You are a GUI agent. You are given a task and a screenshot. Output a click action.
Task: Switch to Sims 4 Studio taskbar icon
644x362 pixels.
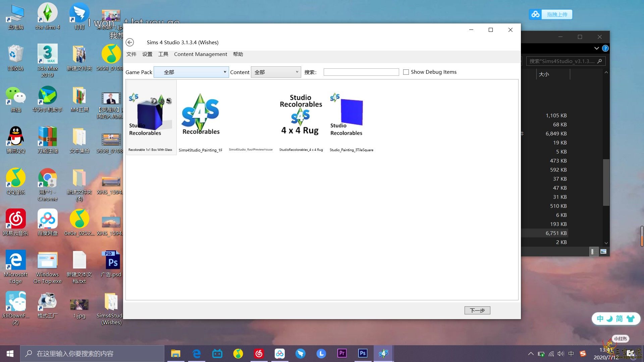click(383, 354)
